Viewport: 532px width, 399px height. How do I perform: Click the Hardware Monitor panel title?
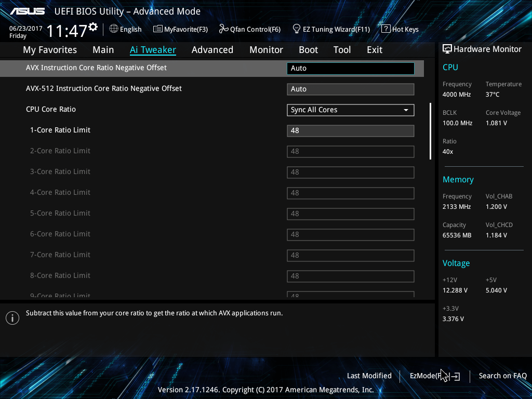click(487, 49)
